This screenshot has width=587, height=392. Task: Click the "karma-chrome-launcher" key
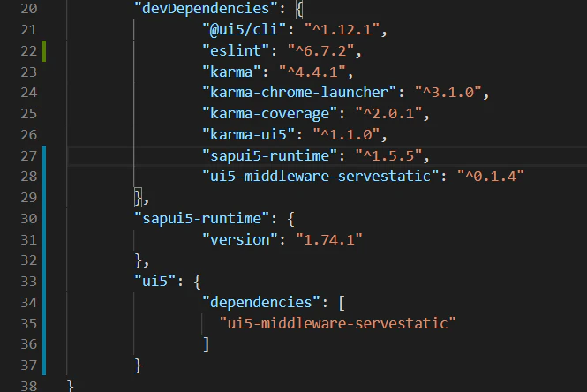coord(299,92)
